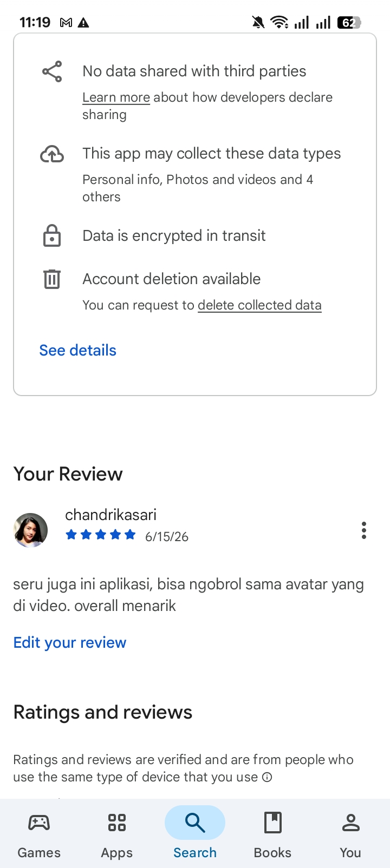Tap the info icon after verified reviews text
The width and height of the screenshot is (390, 868).
pos(267,777)
